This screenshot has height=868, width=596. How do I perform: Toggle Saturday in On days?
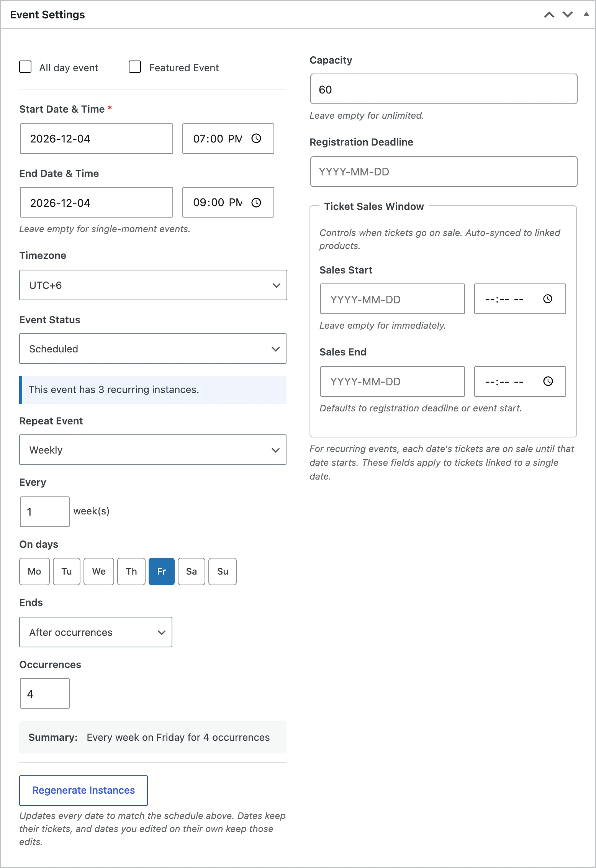click(192, 572)
